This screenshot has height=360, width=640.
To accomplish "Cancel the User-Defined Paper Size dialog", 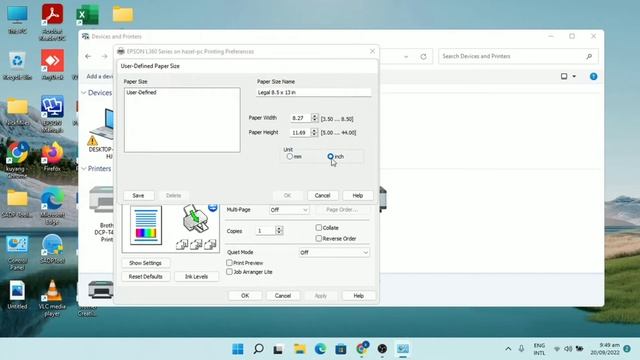I will (322, 196).
